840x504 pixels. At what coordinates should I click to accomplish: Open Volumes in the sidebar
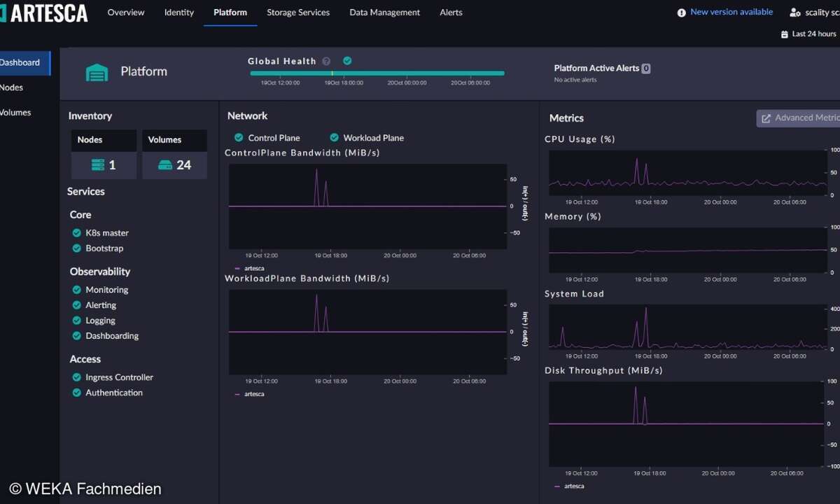15,113
